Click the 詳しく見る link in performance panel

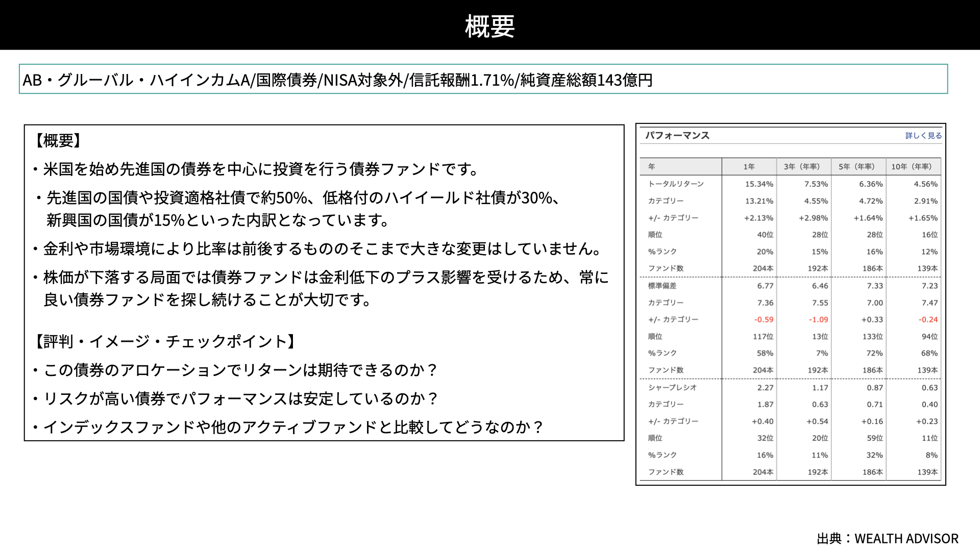[923, 136]
